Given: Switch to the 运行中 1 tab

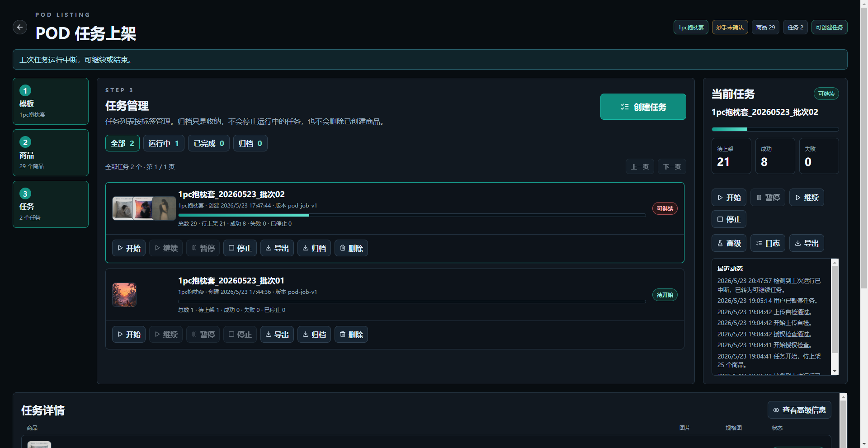Looking at the screenshot, I should coord(164,143).
